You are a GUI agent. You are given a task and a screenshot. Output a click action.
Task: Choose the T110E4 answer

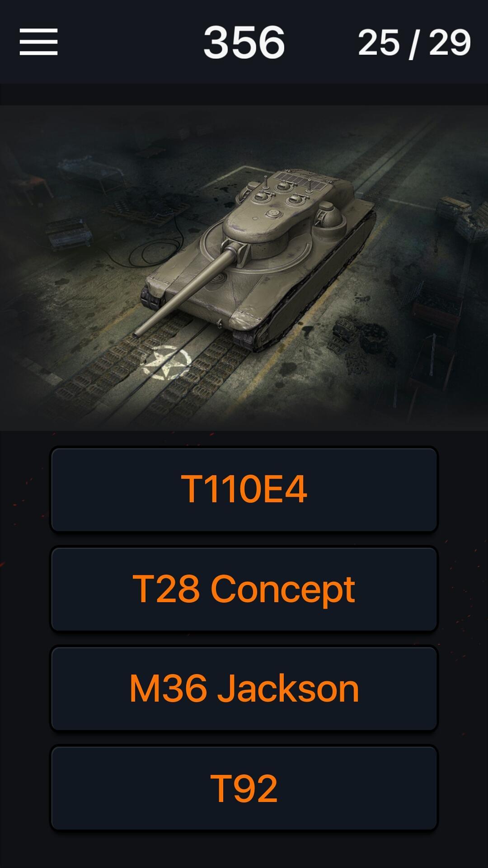[x=244, y=489]
